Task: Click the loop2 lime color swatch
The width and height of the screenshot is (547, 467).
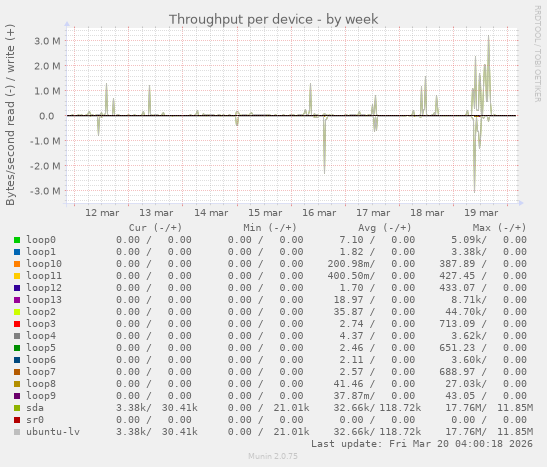Action: (17, 312)
